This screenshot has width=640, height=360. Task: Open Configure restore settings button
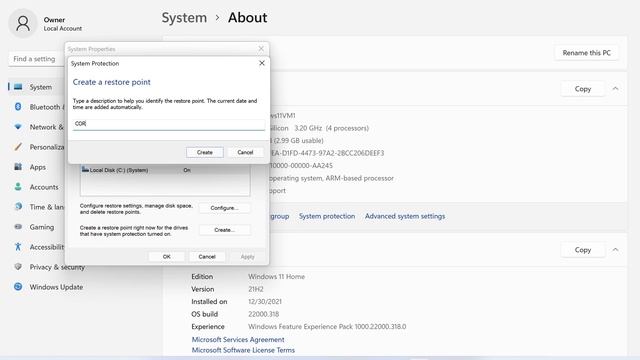pos(224,208)
